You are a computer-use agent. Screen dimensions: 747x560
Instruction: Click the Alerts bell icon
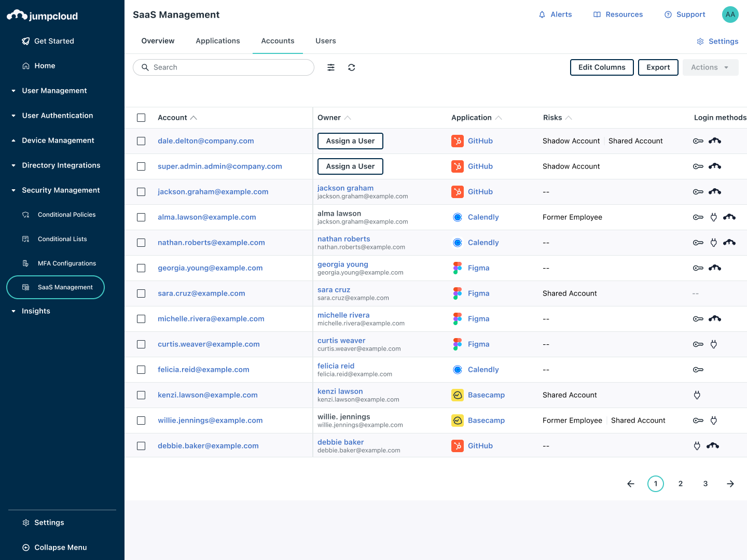542,15
